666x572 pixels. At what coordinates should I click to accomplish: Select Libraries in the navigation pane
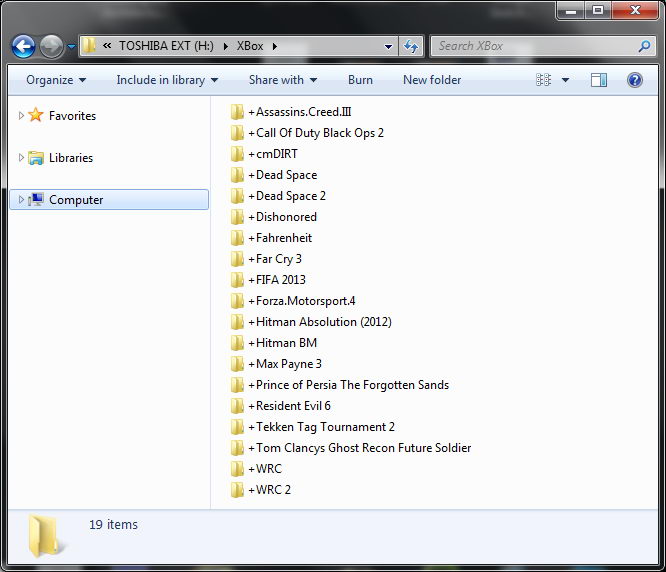[x=71, y=158]
